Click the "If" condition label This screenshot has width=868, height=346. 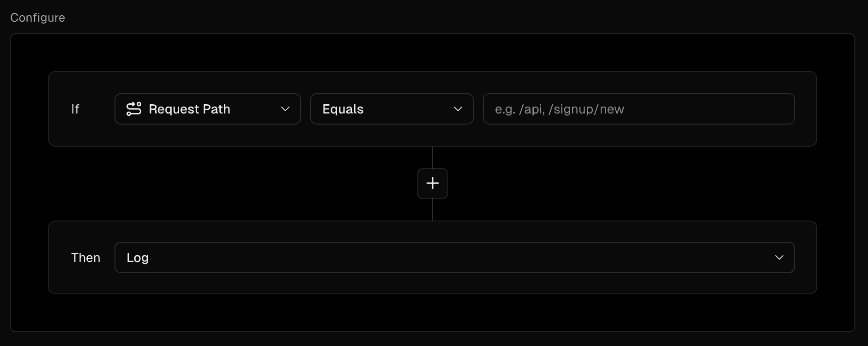(75, 109)
